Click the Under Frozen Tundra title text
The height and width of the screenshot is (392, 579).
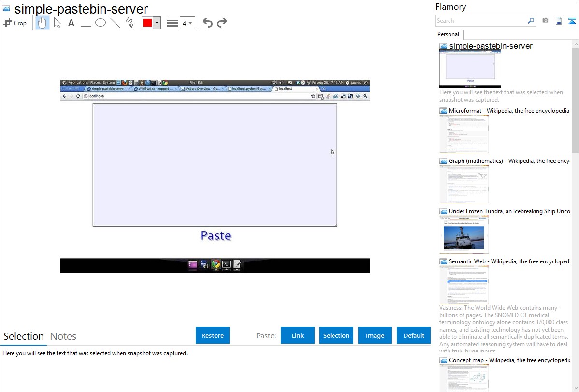509,211
